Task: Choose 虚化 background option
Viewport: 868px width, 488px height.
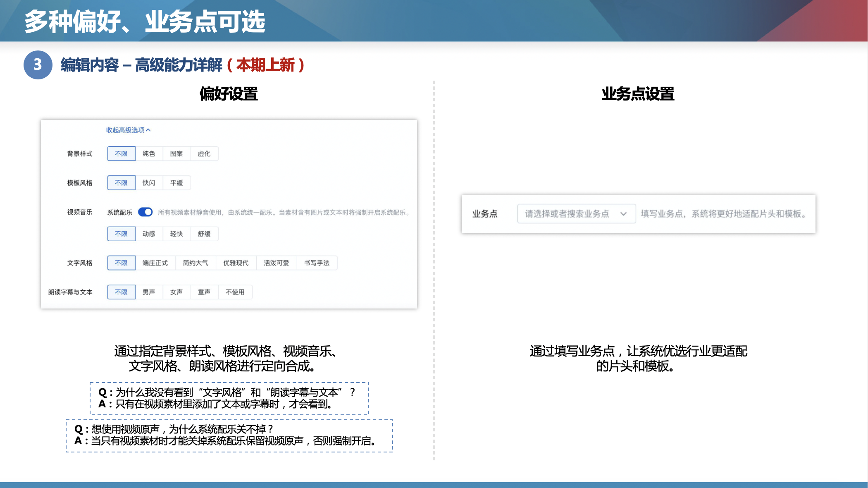Action: tap(204, 154)
